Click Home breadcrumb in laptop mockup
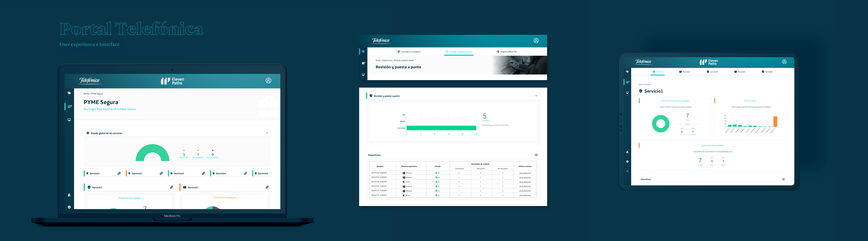This screenshot has height=241, width=868. 86,94
